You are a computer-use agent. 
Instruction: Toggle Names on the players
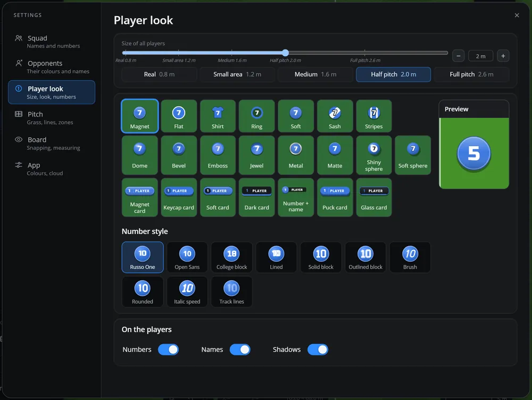coord(240,349)
